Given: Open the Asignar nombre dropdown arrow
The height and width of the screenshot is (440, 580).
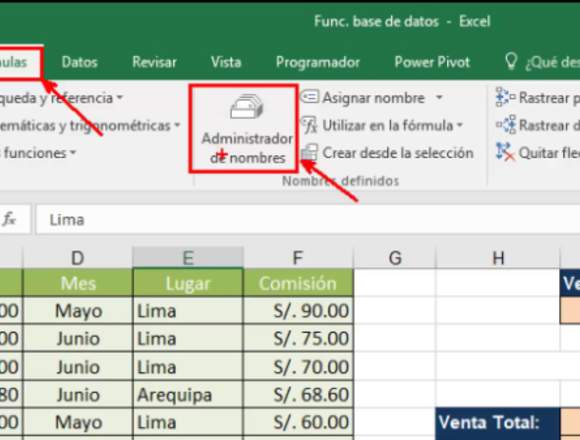Looking at the screenshot, I should [439, 98].
